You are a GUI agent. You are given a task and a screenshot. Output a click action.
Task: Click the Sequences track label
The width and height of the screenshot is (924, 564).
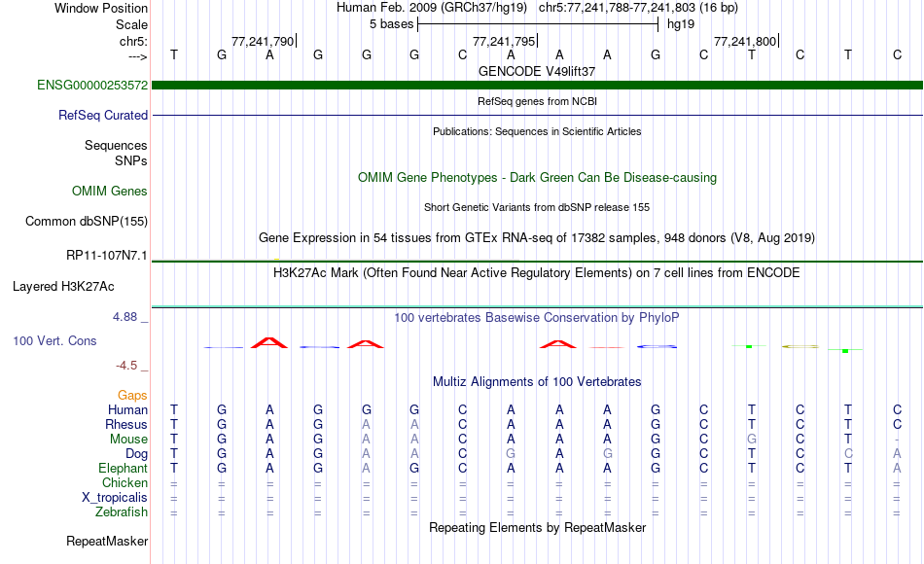pyautogui.click(x=116, y=145)
